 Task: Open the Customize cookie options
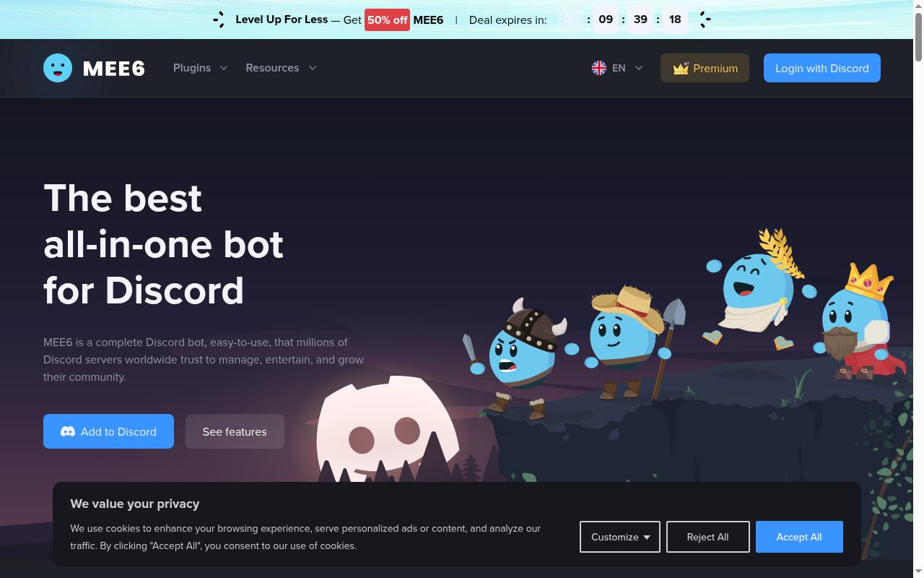tap(620, 537)
